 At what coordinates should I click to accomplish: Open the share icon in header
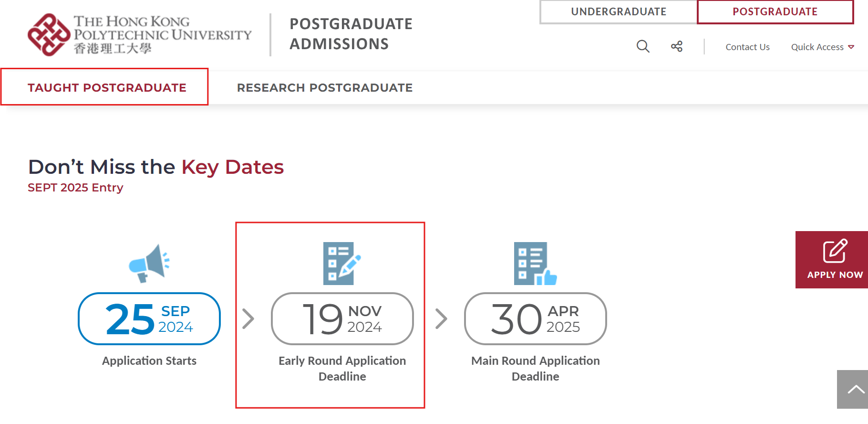(x=677, y=46)
